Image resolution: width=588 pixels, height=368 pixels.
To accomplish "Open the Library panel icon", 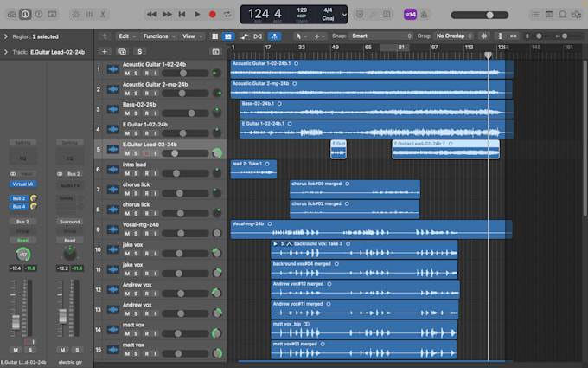I will [11, 14].
